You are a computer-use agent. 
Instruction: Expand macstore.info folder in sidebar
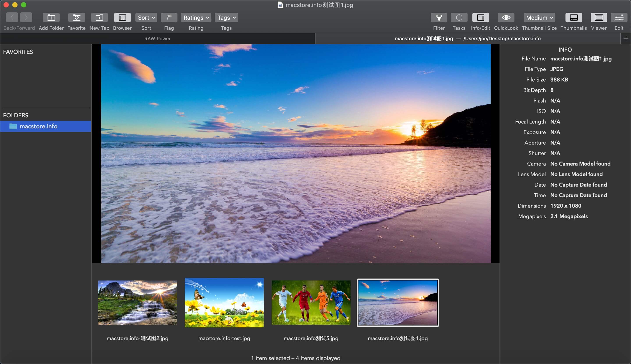click(x=4, y=126)
